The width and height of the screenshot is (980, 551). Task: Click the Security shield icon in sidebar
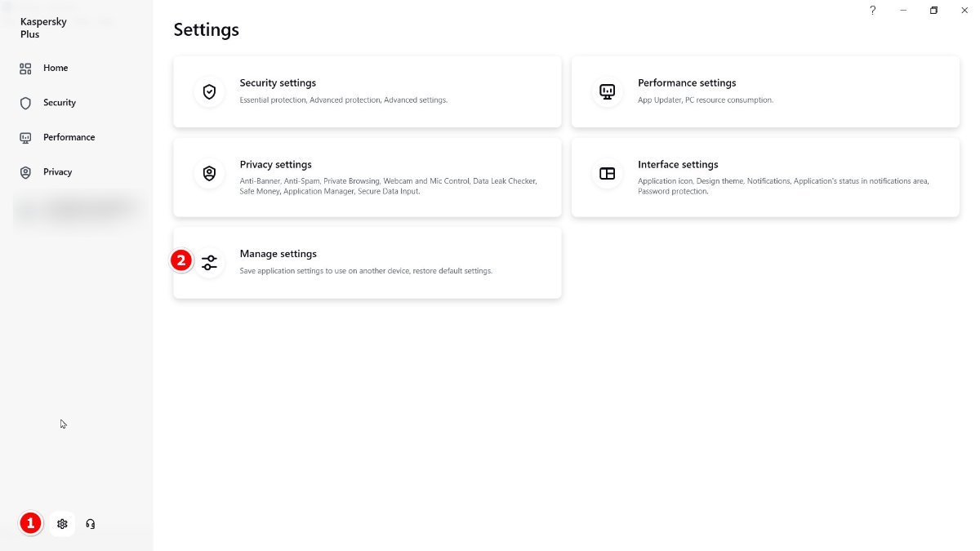(25, 103)
